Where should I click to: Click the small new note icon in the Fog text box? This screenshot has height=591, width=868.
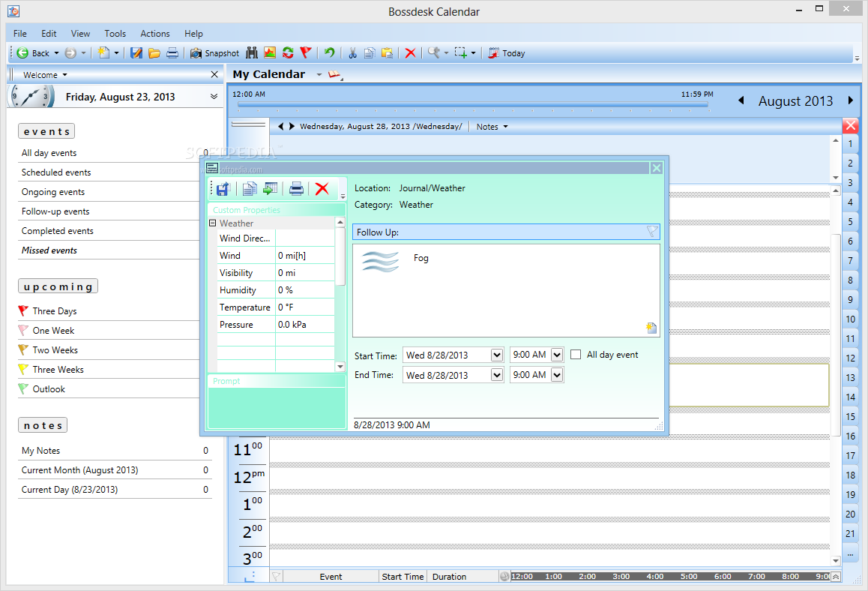pyautogui.click(x=651, y=328)
